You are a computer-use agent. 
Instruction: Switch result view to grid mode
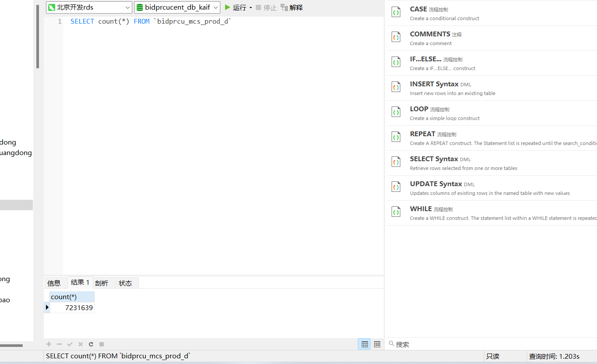click(x=364, y=344)
